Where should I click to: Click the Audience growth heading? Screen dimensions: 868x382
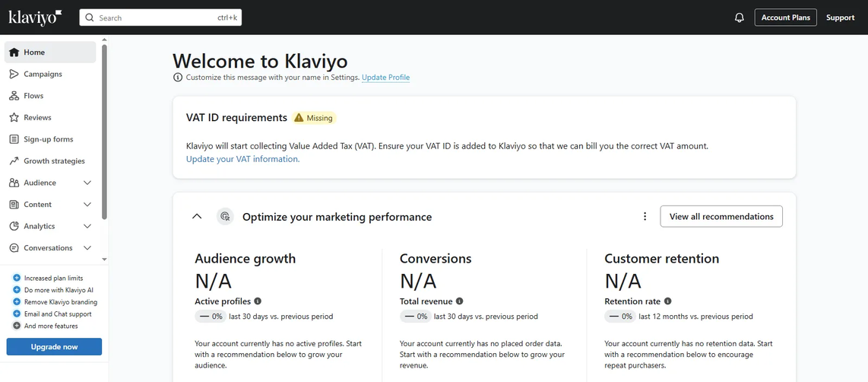click(x=246, y=259)
